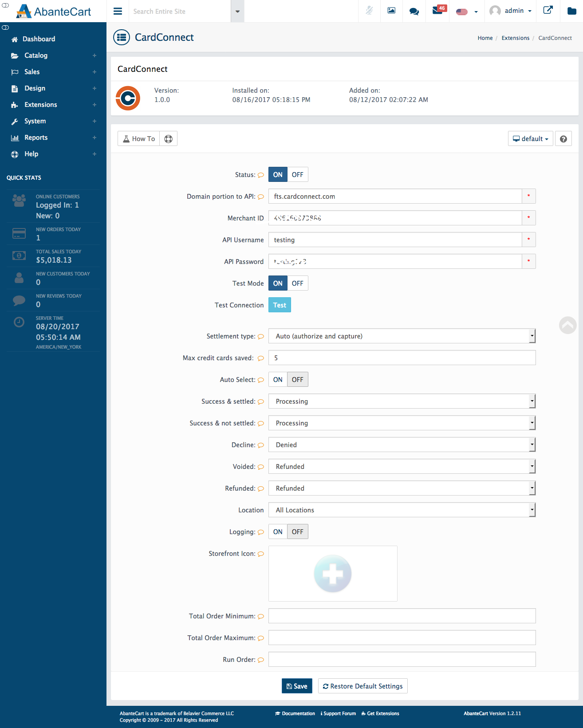Enable Logging ON
This screenshot has width=583, height=728.
pos(278,532)
